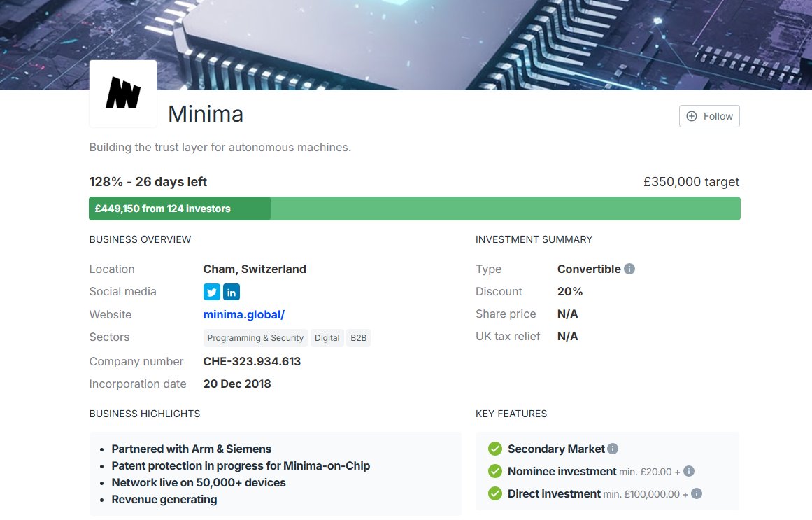Open Minima's Twitter profile icon

coord(212,292)
